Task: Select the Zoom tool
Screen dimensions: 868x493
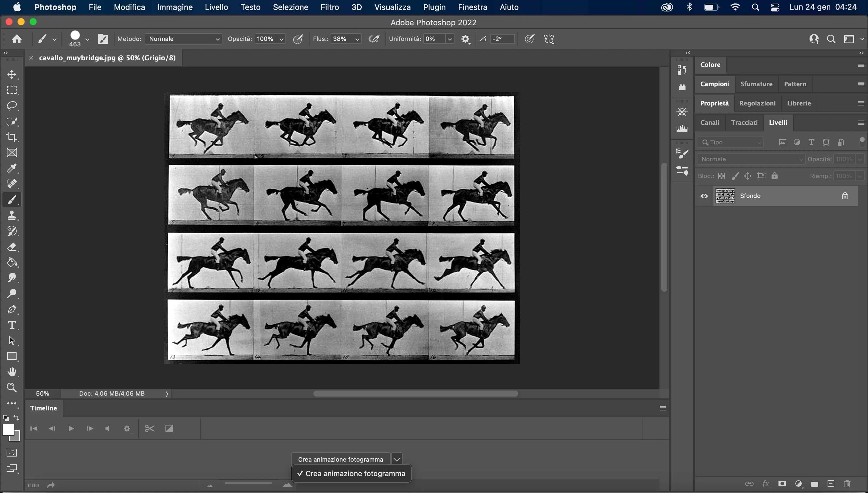Action: 12,388
